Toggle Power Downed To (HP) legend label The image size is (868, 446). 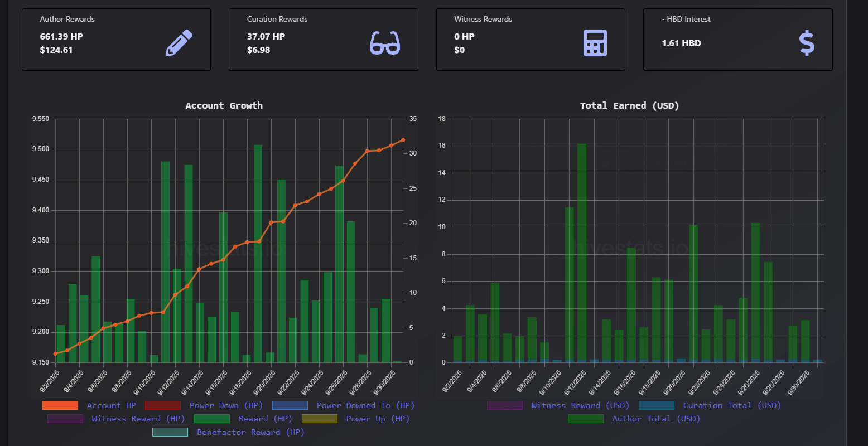[365, 405]
